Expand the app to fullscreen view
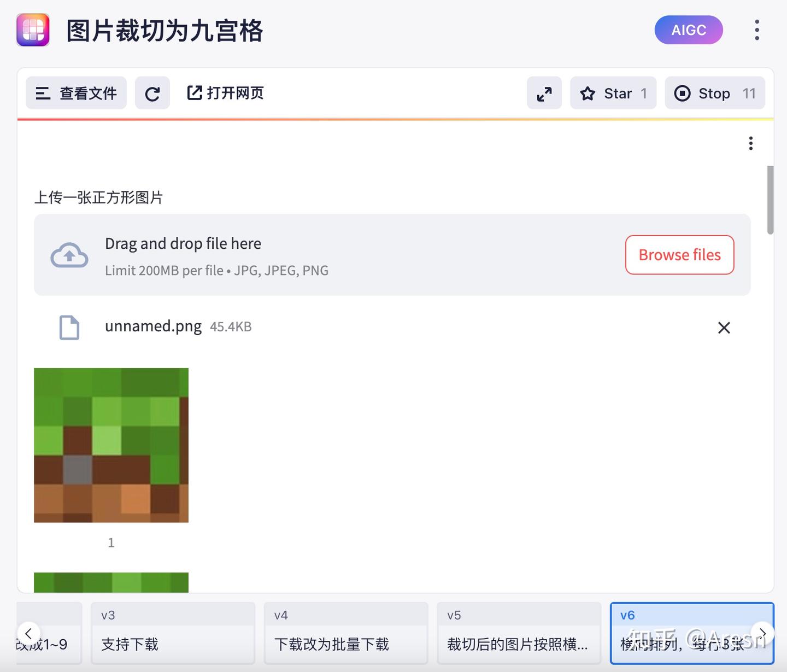The width and height of the screenshot is (787, 672). pos(544,93)
